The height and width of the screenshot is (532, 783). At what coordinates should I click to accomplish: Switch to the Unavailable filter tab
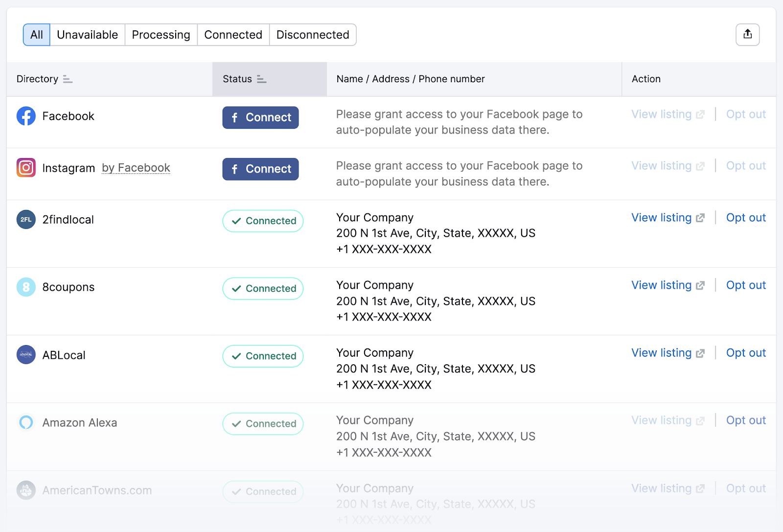pos(88,35)
